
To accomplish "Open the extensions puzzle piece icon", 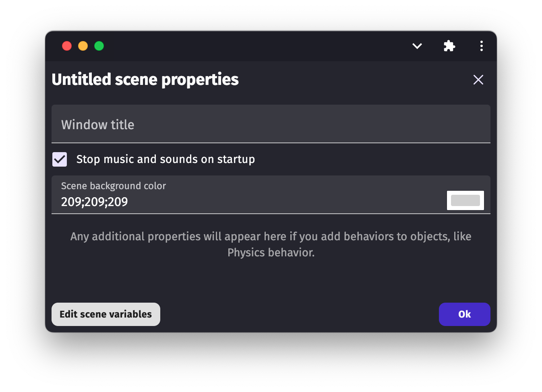I will [449, 46].
